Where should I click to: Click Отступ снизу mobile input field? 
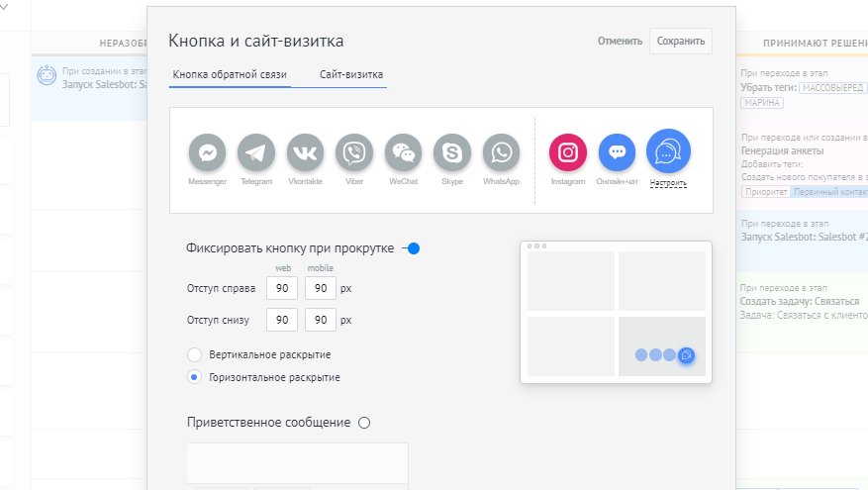coord(321,320)
